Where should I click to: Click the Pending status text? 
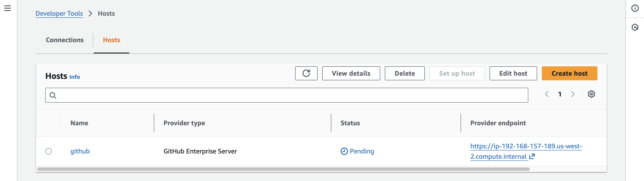[362, 151]
